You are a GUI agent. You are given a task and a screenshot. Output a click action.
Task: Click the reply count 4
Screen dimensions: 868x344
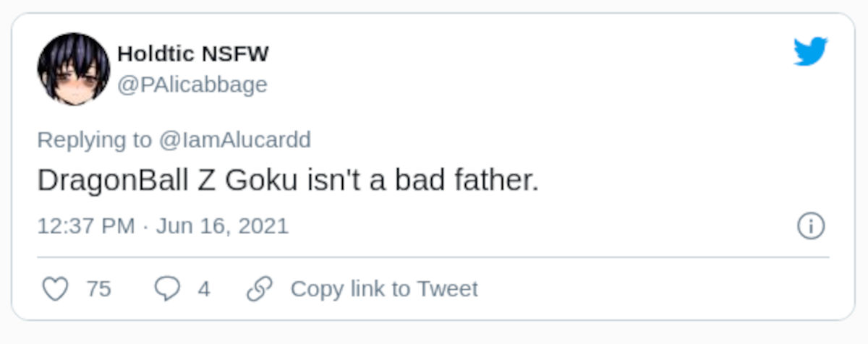204,289
